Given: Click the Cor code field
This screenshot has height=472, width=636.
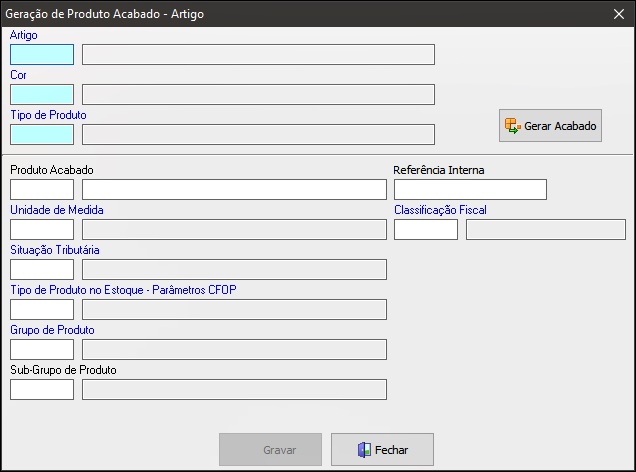Looking at the screenshot, I should [42, 94].
